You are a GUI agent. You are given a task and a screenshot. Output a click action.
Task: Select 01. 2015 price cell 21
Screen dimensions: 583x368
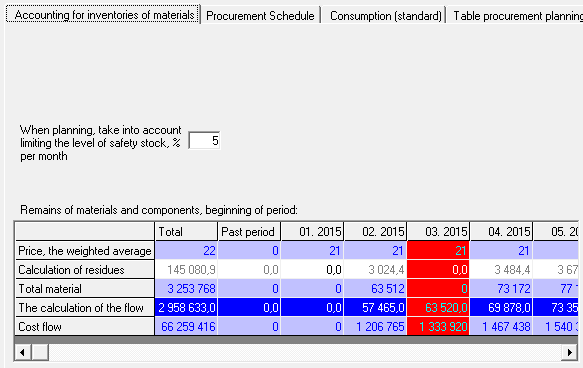click(312, 251)
